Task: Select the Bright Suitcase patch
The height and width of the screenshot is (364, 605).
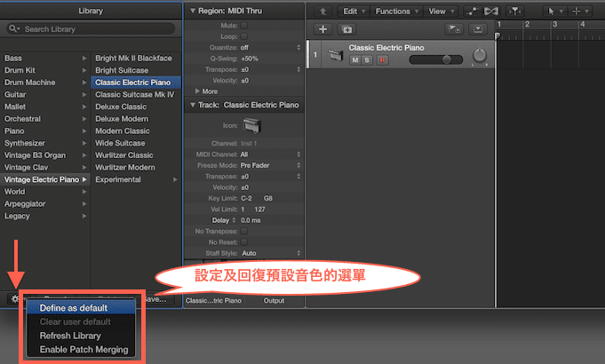Action: [136, 70]
